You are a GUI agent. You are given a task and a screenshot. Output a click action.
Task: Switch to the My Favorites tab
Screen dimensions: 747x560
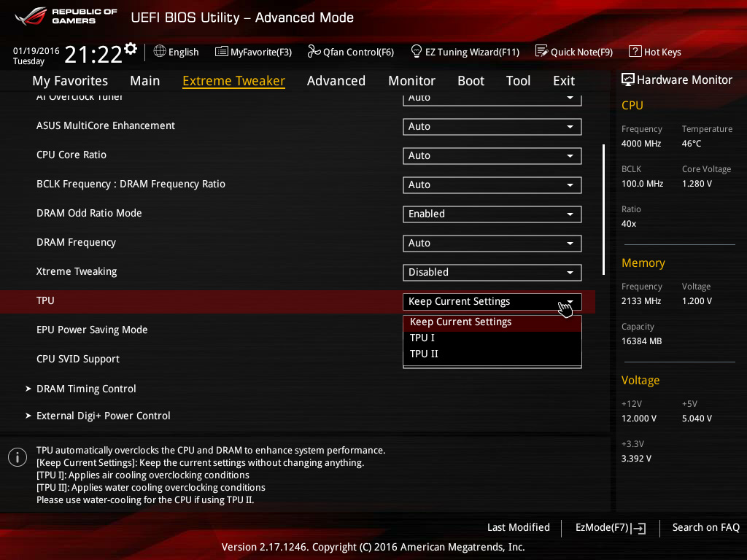[x=70, y=81]
